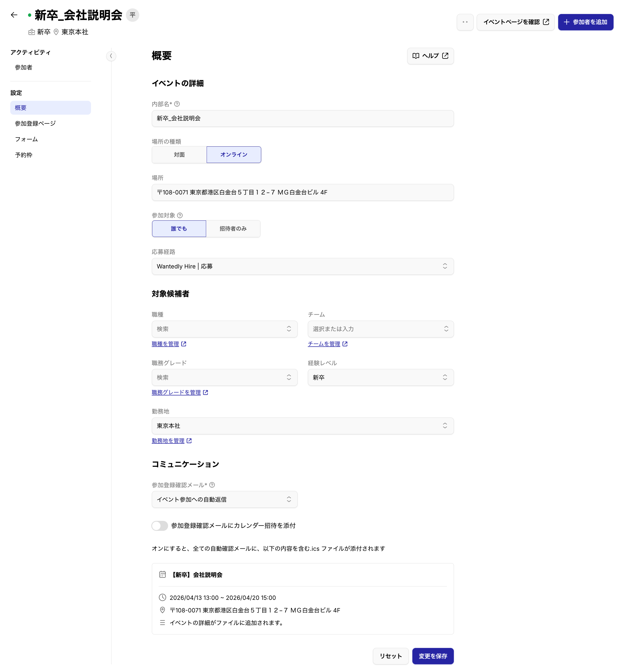Image resolution: width=621 pixels, height=672 pixels.
Task: Click help icon next to 参加登録確認メール
Action: pos(212,485)
